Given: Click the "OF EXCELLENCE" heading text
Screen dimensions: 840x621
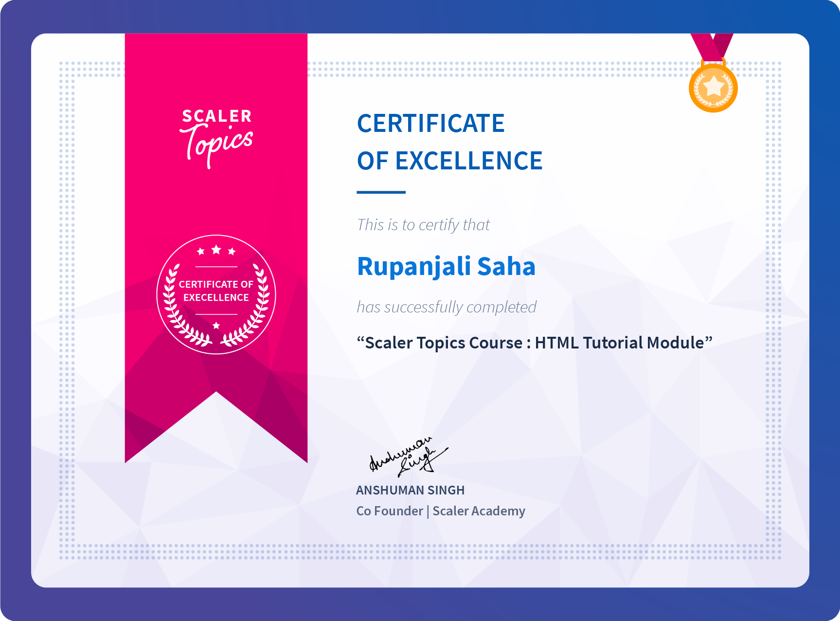Looking at the screenshot, I should (x=450, y=161).
